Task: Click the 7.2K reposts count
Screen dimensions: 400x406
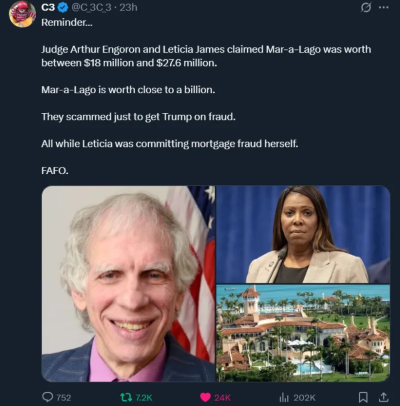Action: click(x=144, y=397)
